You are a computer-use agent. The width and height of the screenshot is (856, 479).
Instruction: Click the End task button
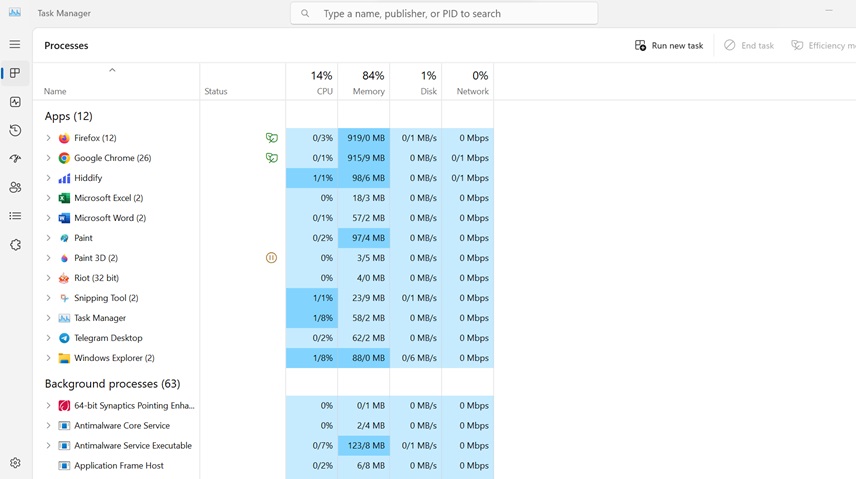[x=749, y=45]
